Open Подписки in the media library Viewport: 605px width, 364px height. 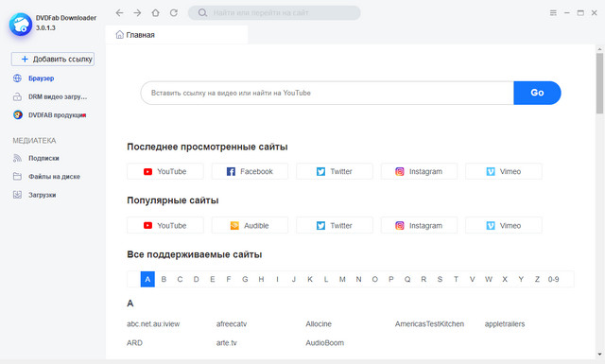coord(43,158)
